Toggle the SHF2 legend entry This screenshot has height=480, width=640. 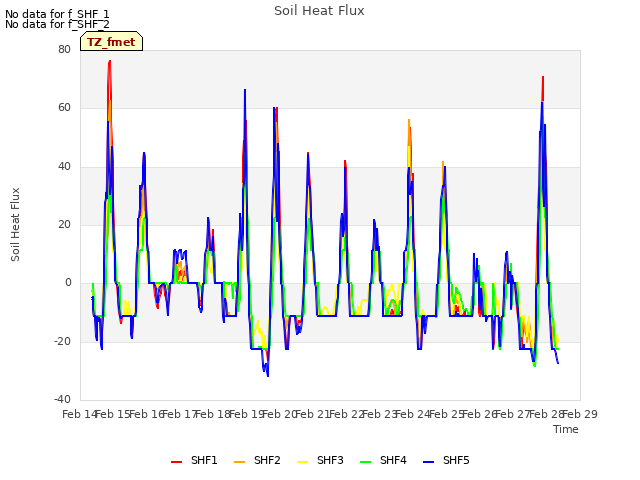point(257,460)
